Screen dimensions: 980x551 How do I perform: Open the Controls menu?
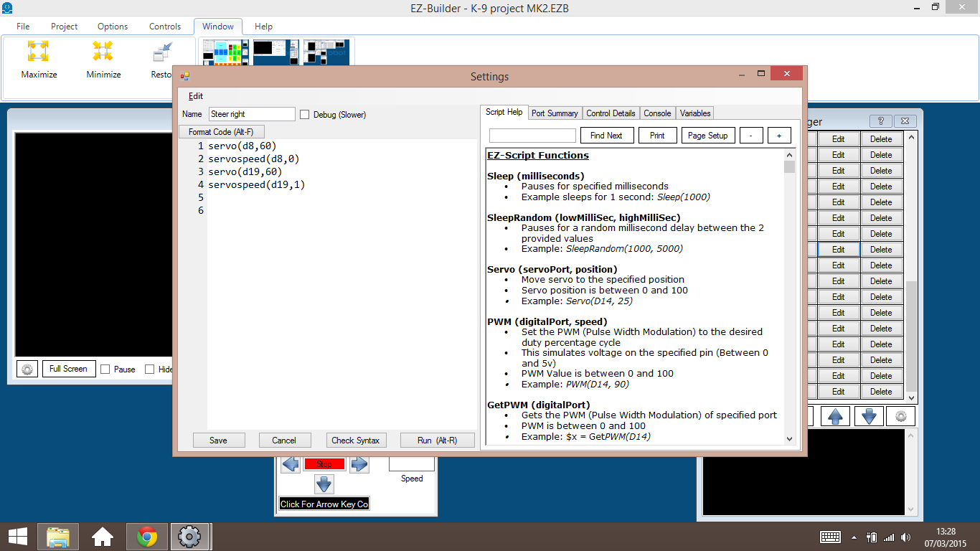pyautogui.click(x=164, y=26)
